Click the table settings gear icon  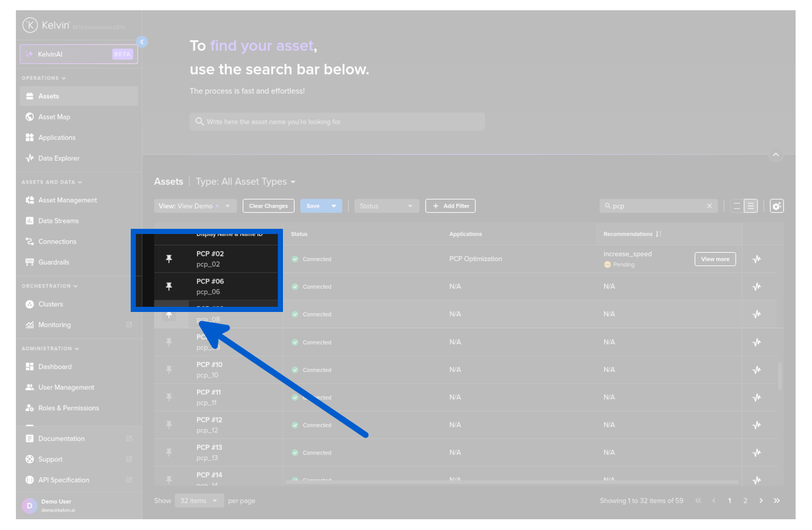777,206
